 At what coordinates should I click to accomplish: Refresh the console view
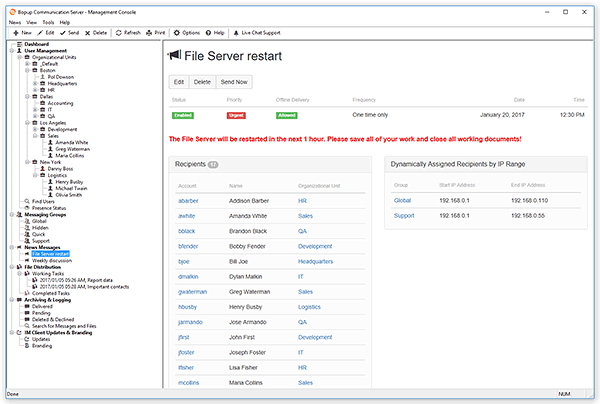128,33
